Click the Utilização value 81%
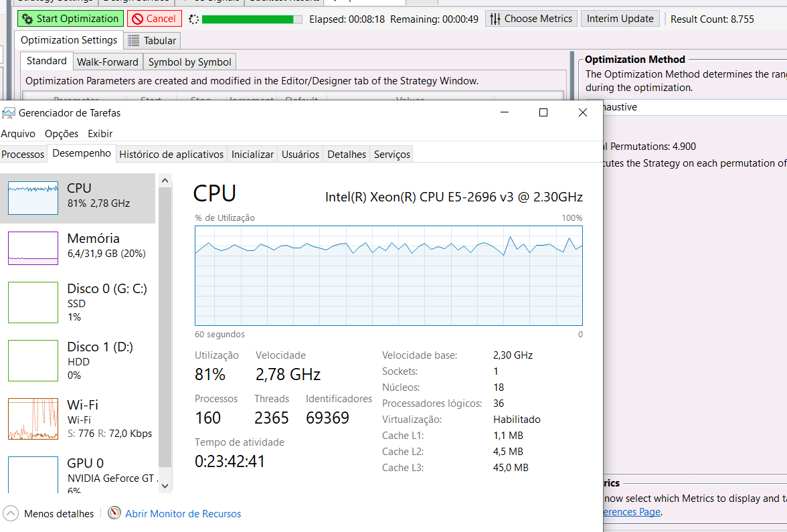Image resolution: width=787 pixels, height=532 pixels. tap(210, 375)
